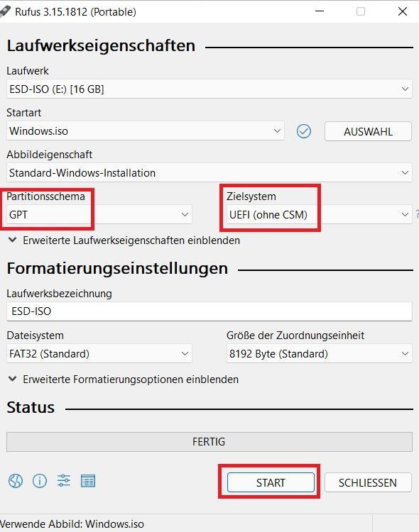
Task: Open the language selection globe icon
Action: [x=16, y=481]
